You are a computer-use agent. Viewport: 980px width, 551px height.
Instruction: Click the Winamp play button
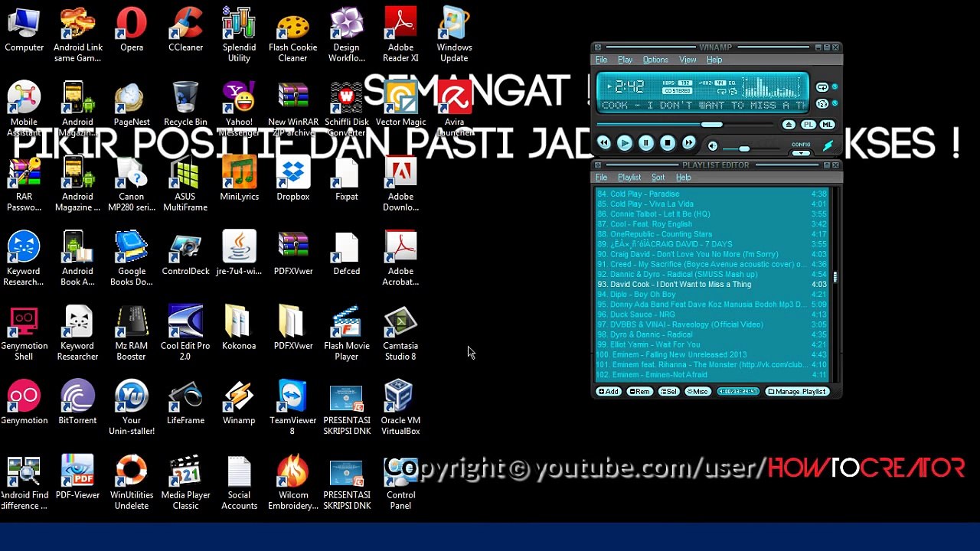tap(625, 143)
